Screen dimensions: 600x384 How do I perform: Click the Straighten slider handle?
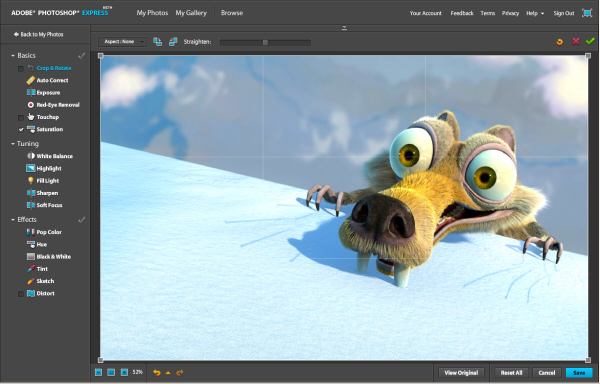(x=265, y=42)
